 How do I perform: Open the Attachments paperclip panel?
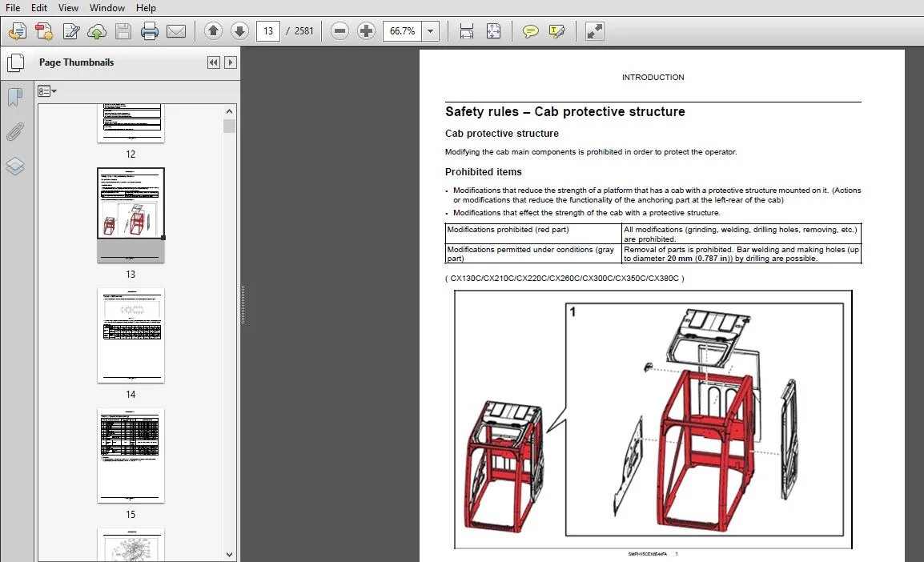coord(15,132)
